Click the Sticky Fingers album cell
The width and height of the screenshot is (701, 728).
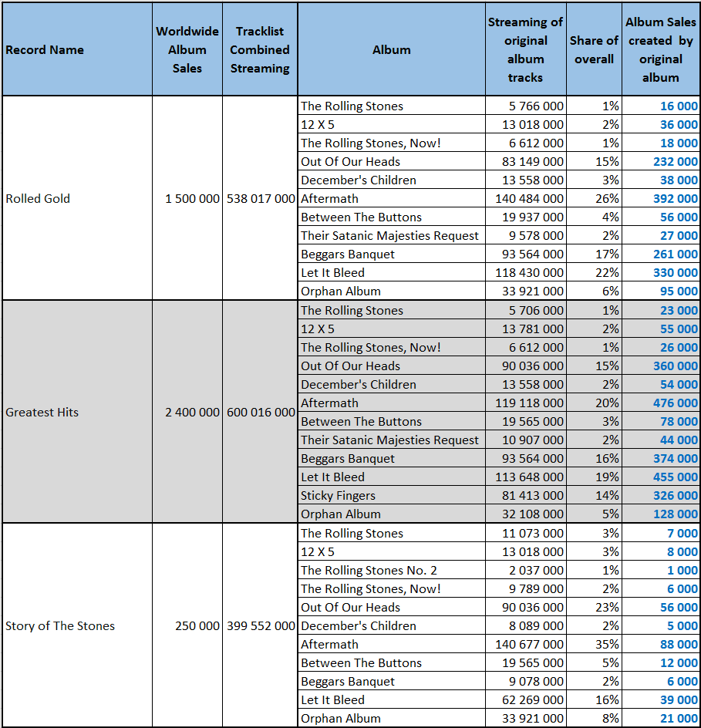(x=391, y=495)
